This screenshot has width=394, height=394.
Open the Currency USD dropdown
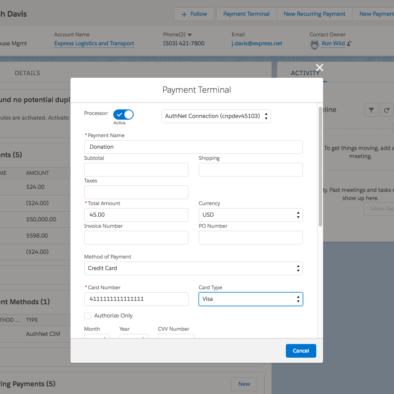(251, 215)
